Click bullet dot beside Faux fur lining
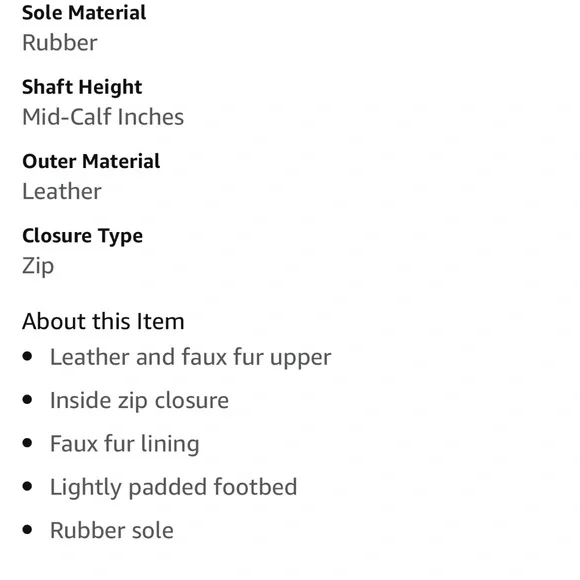This screenshot has width=580, height=580. click(x=27, y=443)
